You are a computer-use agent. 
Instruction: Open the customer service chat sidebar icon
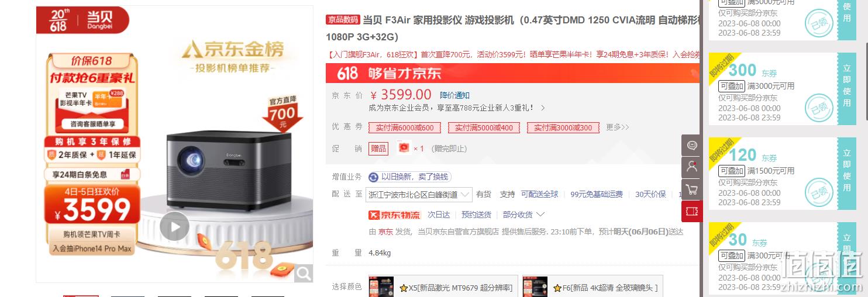coord(692,145)
